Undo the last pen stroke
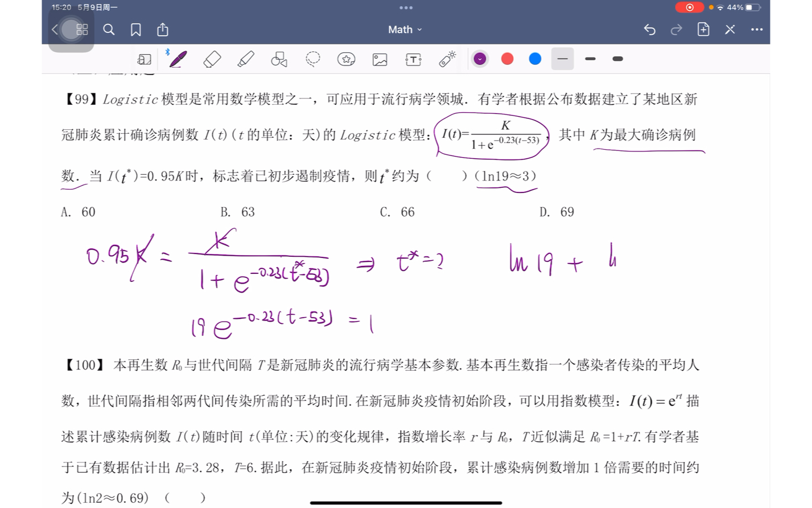Viewport: 812px width, 508px height. [x=649, y=30]
